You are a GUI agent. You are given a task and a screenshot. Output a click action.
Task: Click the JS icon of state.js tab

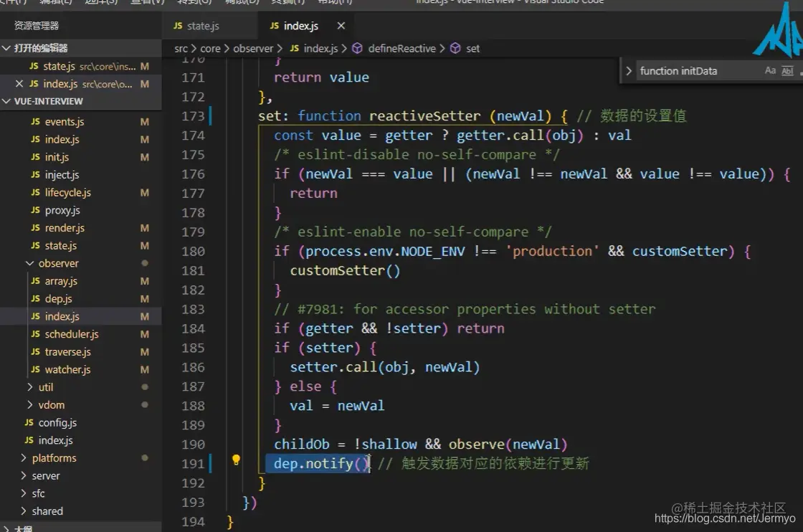coord(178,26)
